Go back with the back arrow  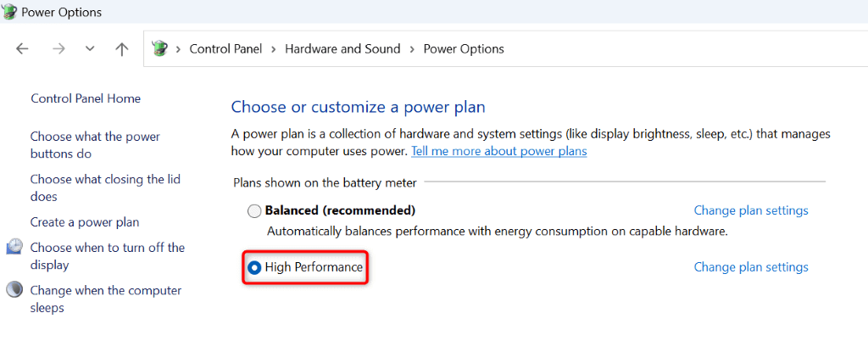coord(23,49)
